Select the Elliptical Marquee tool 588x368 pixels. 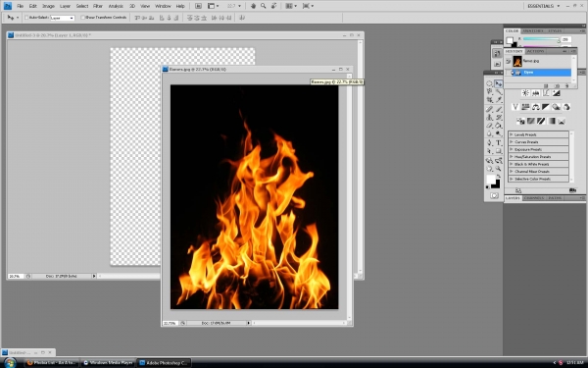[489, 83]
